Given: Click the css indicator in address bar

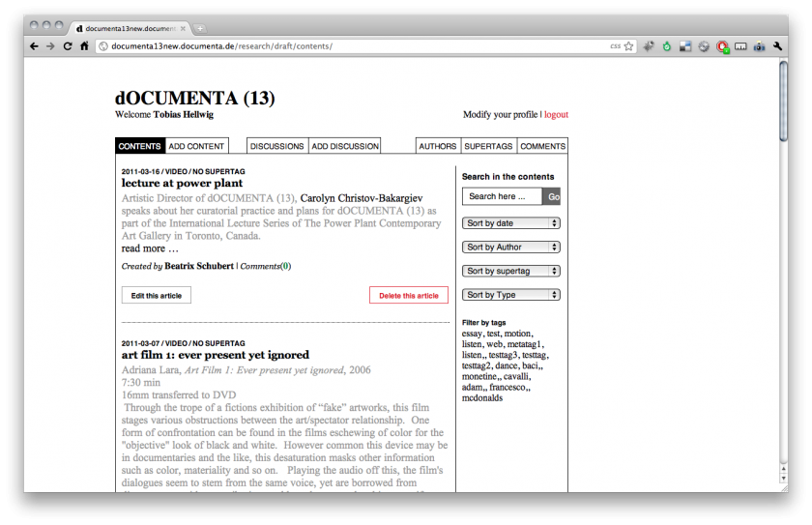Looking at the screenshot, I should tap(615, 46).
